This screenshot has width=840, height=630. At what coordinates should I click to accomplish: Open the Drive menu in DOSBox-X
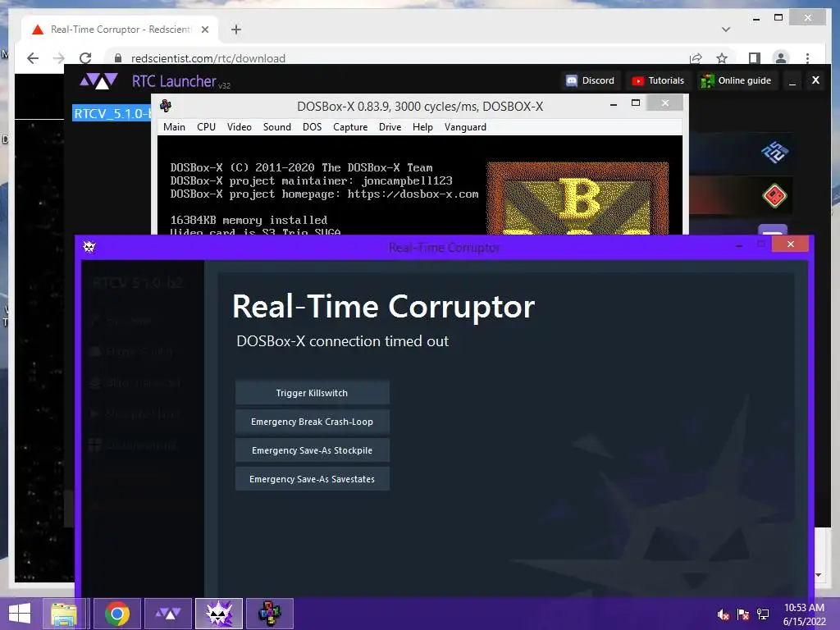390,127
